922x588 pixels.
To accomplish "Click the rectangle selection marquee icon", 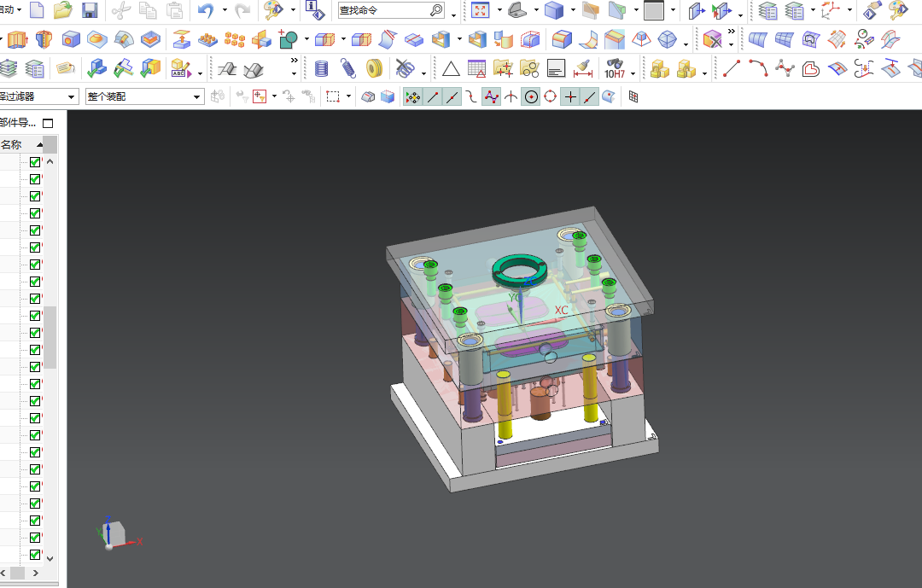I will [x=333, y=96].
